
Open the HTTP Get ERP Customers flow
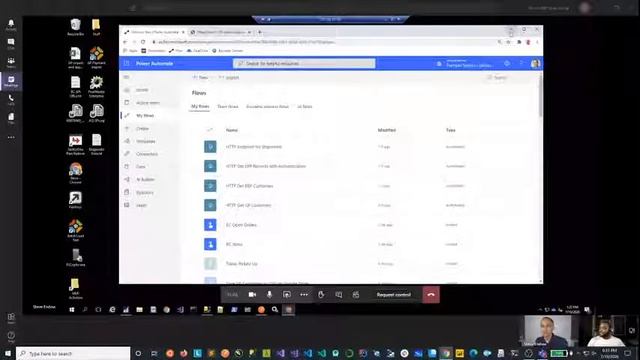pyautogui.click(x=249, y=186)
